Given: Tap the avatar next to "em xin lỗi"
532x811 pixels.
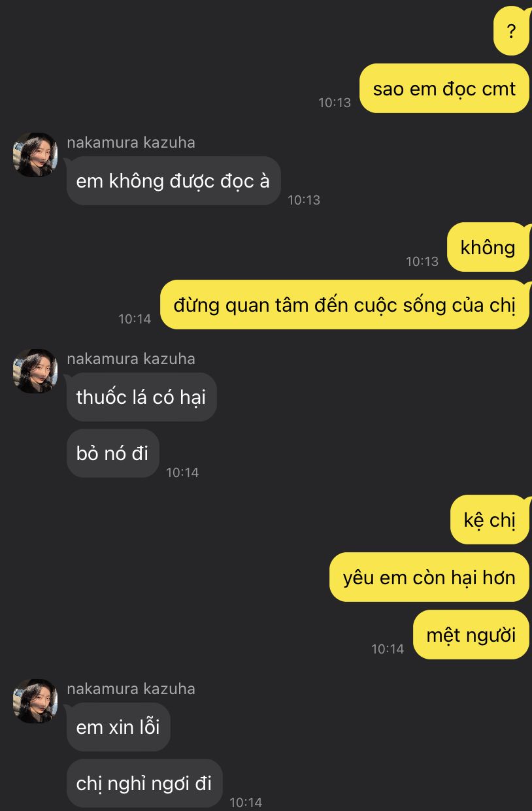Looking at the screenshot, I should pos(35,701).
